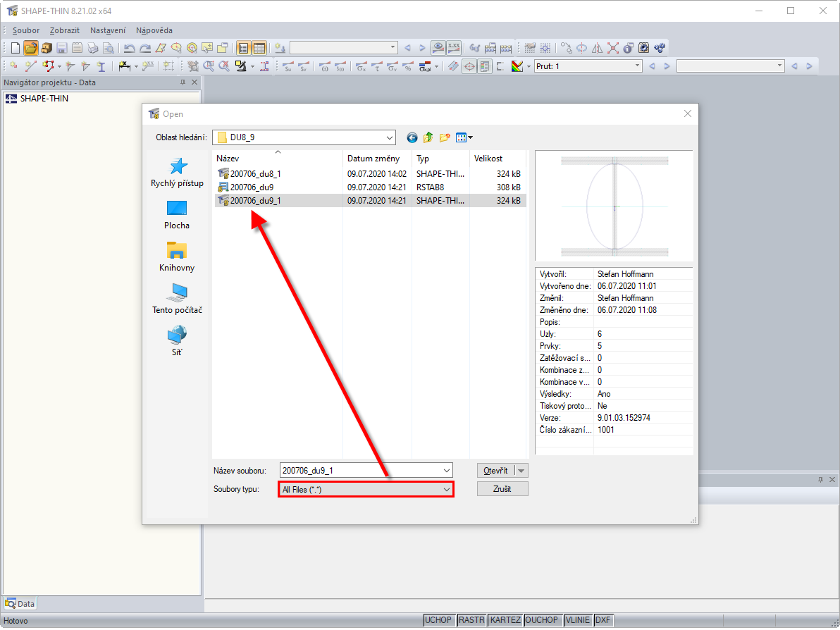Open the Soubor menu
This screenshot has width=840, height=630.
(x=25, y=30)
